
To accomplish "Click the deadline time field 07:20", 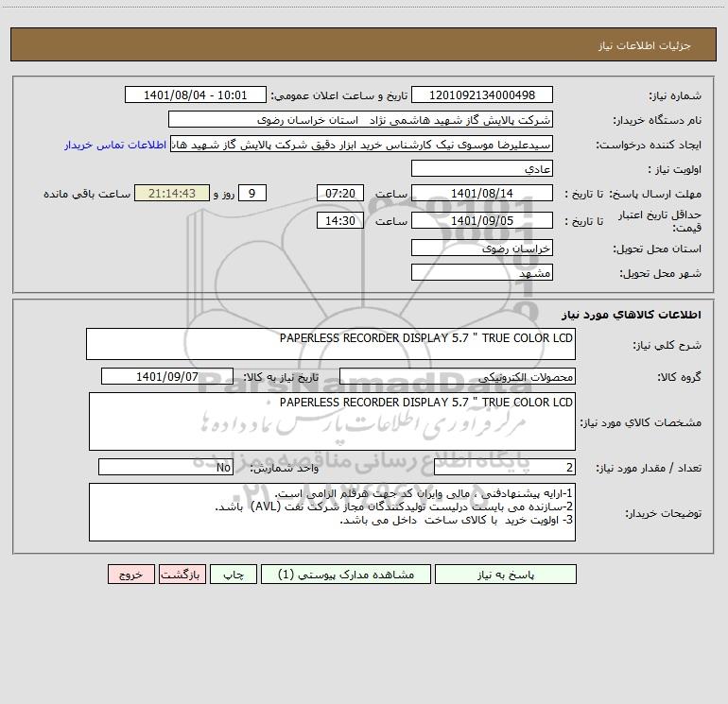I will [x=339, y=193].
